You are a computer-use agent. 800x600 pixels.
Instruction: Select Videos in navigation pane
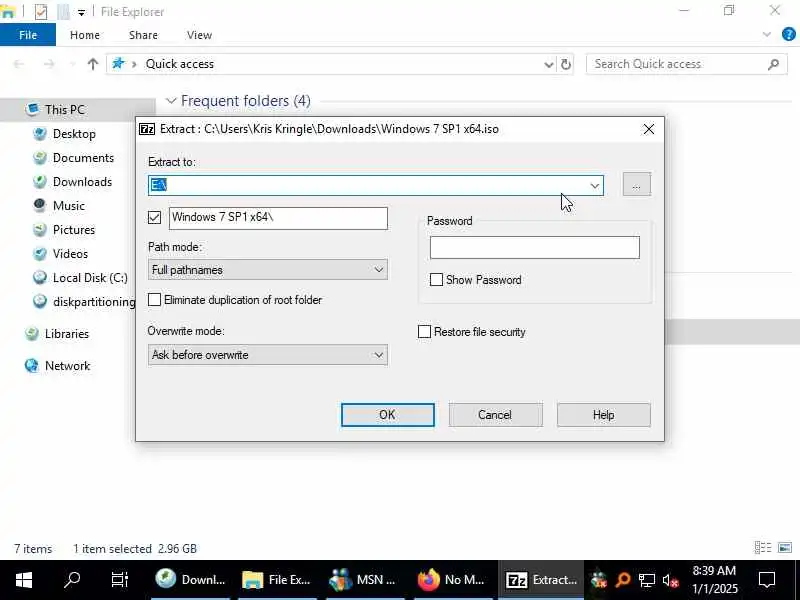70,254
